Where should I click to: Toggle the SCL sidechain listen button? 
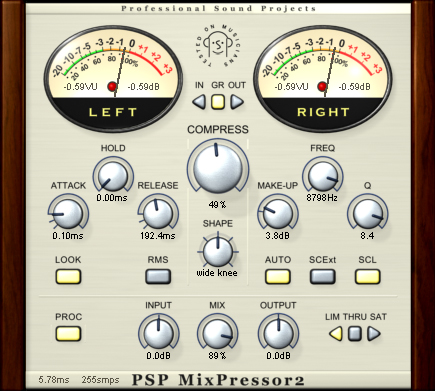pos(367,277)
